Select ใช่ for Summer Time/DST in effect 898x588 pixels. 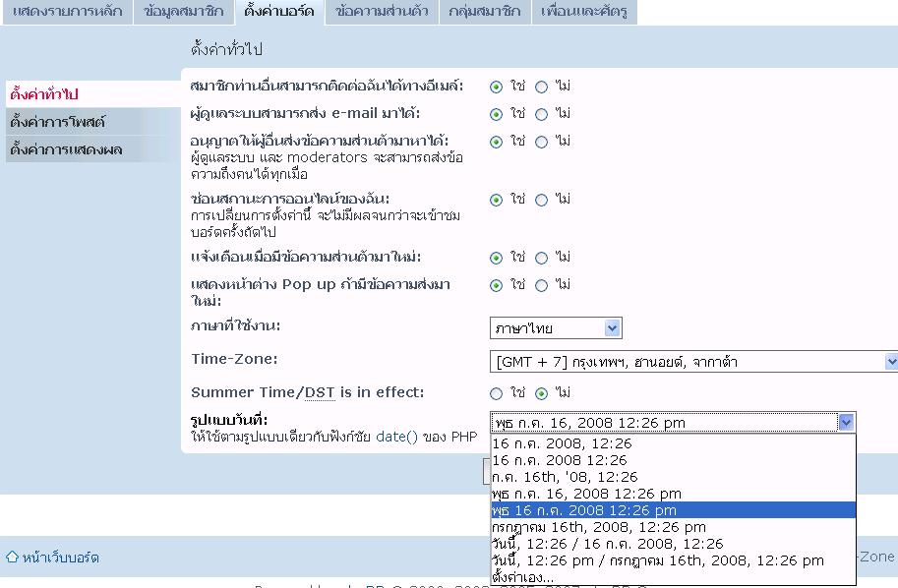[x=497, y=393]
